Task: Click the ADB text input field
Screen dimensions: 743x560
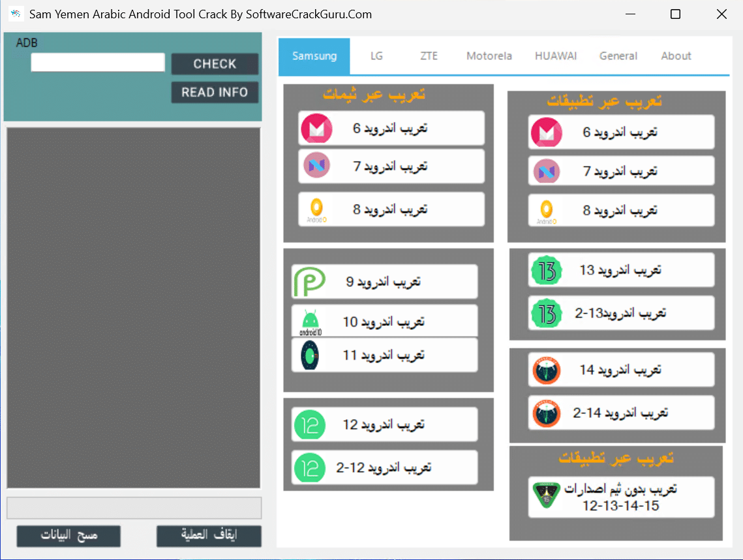Action: click(98, 63)
